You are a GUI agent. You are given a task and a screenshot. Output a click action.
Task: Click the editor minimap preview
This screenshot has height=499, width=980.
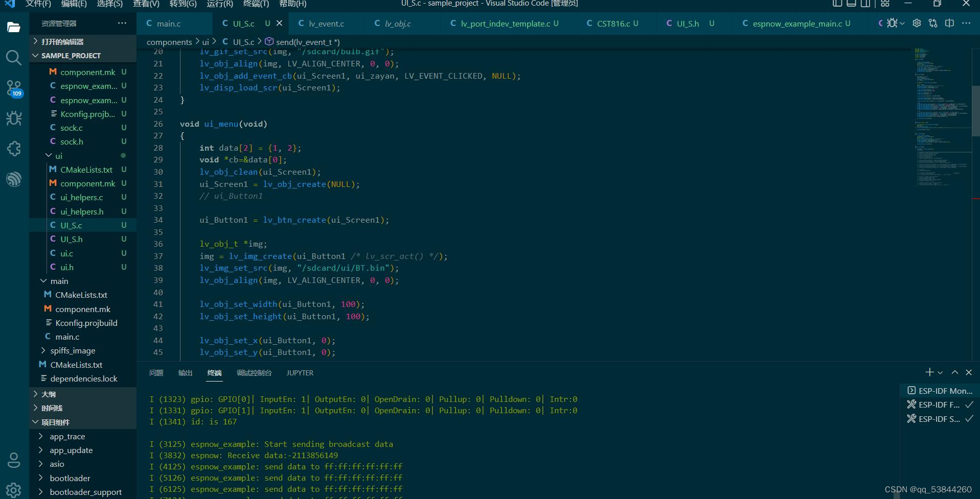click(942, 117)
